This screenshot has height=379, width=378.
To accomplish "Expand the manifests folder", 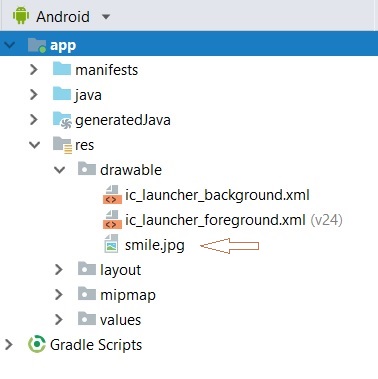I will pyautogui.click(x=34, y=69).
